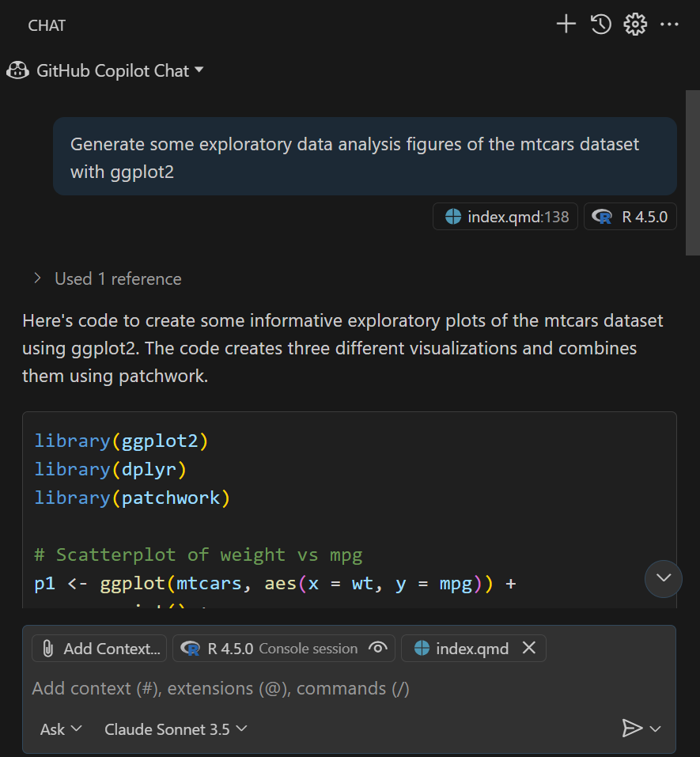Open send options chevron beside send arrow
Image resolution: width=700 pixels, height=757 pixels.
pyautogui.click(x=656, y=729)
